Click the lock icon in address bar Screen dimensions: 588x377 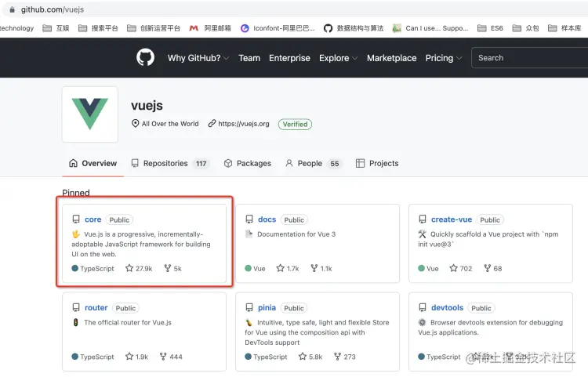[12, 9]
